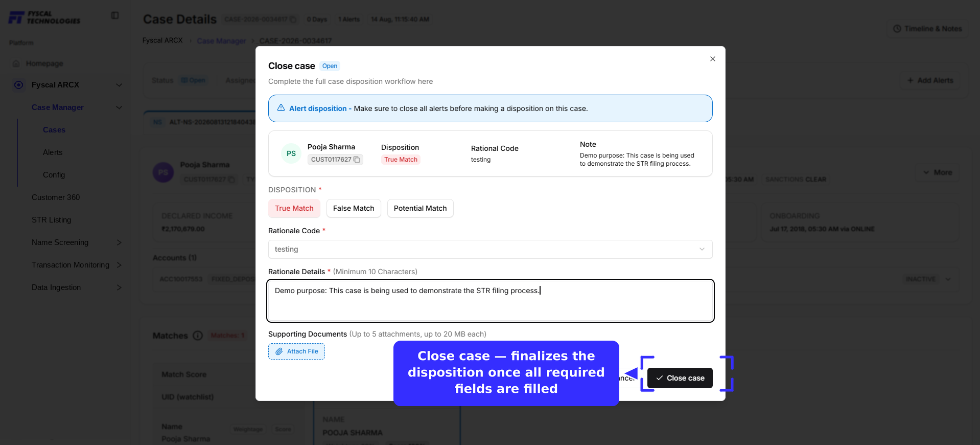
Task: Click the True Match badge under Disposition
Action: tap(401, 160)
